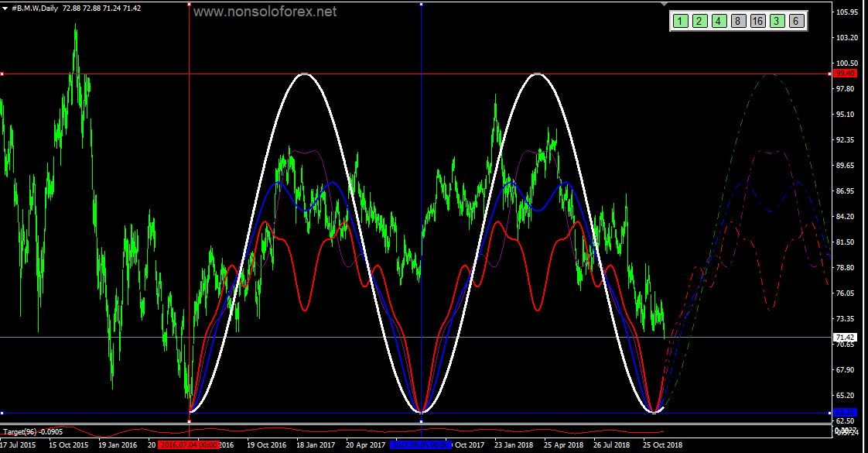Click the 71.42 current price label
The image size is (868, 453).
pyautogui.click(x=845, y=338)
